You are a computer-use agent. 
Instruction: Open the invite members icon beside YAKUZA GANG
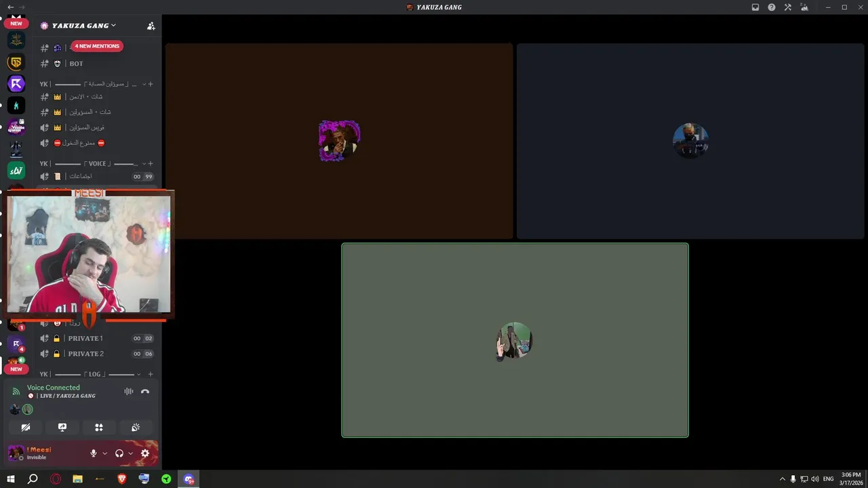click(151, 26)
